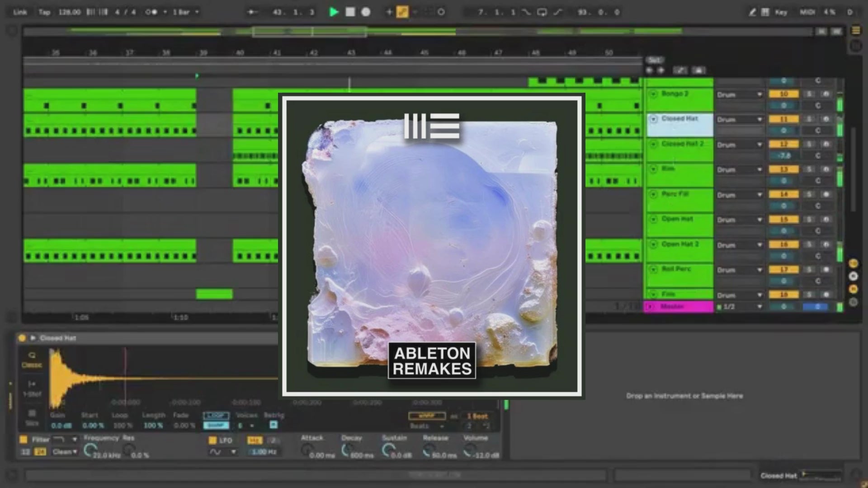The width and height of the screenshot is (868, 488).
Task: Open the Clean filter circuit dropdown
Action: point(65,452)
